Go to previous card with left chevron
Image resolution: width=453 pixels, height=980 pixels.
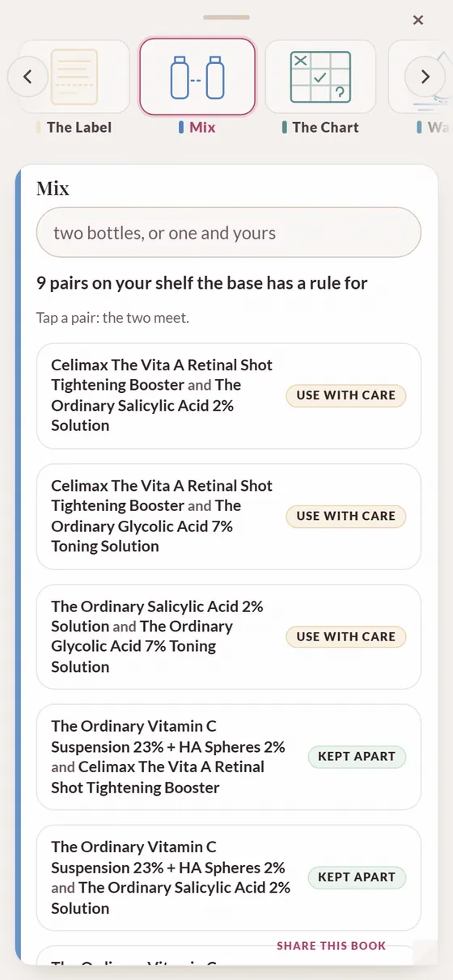coord(28,77)
